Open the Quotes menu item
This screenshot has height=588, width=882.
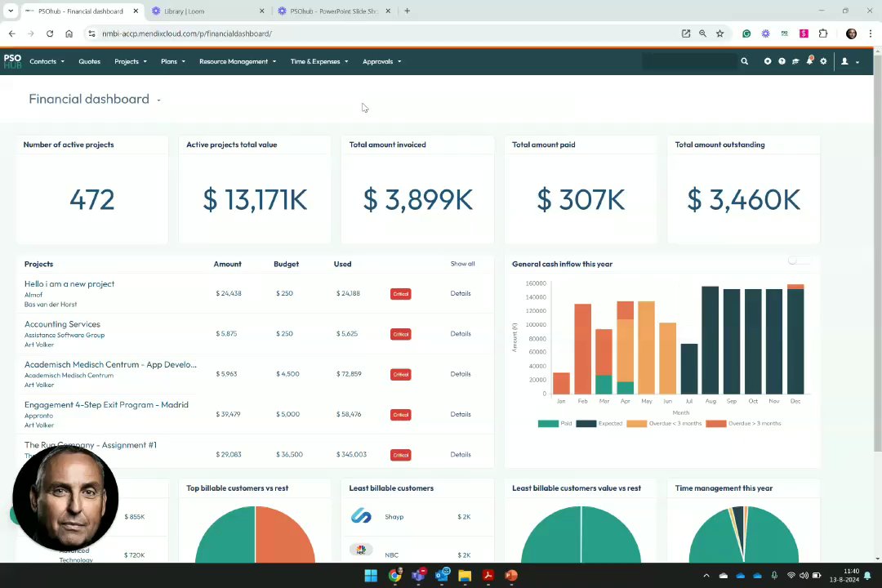point(90,61)
